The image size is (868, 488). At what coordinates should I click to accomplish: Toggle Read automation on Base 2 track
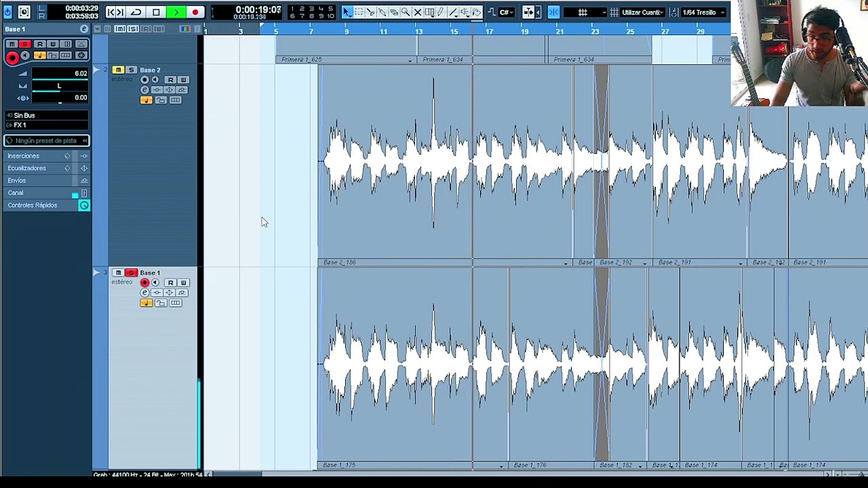(170, 80)
